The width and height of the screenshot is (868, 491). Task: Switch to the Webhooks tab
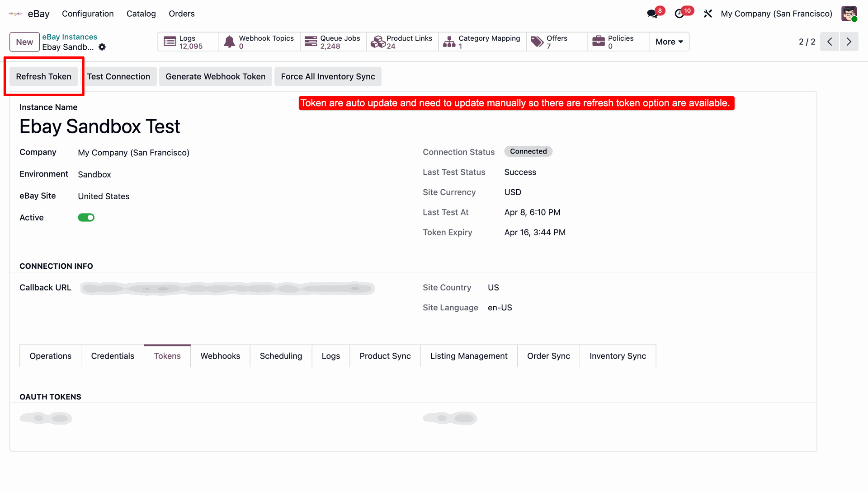pyautogui.click(x=220, y=356)
